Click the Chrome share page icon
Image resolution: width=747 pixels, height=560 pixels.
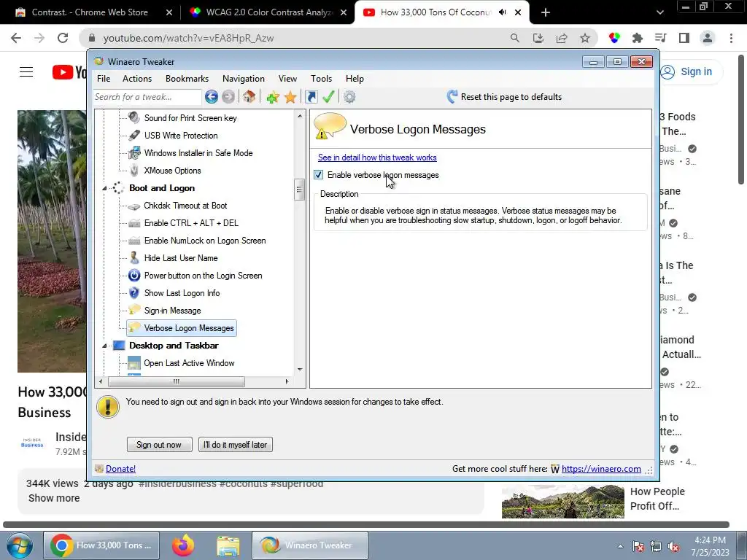pyautogui.click(x=562, y=38)
